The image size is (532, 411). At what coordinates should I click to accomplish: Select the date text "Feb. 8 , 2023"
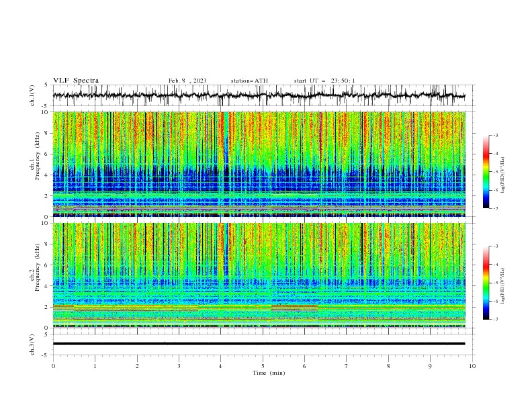187,81
